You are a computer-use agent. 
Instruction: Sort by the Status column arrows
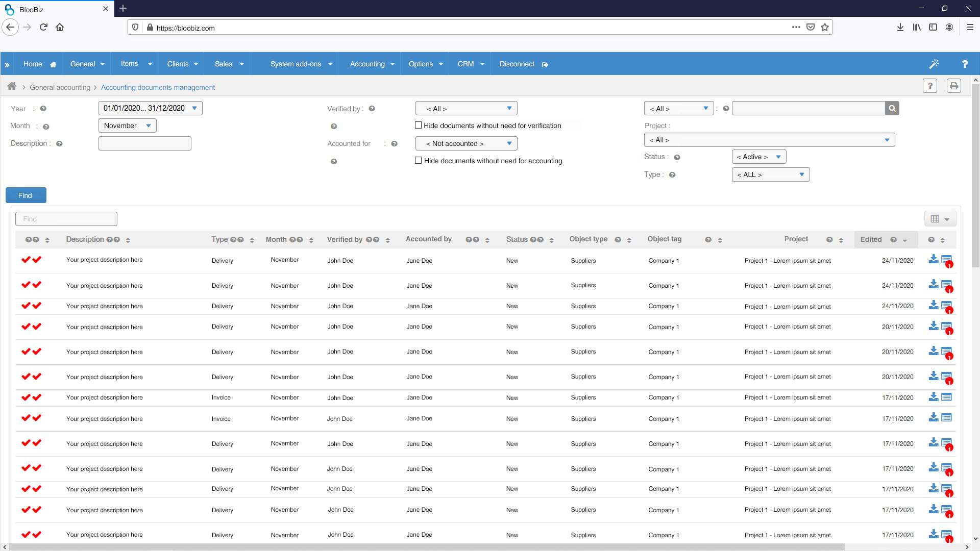pyautogui.click(x=551, y=240)
